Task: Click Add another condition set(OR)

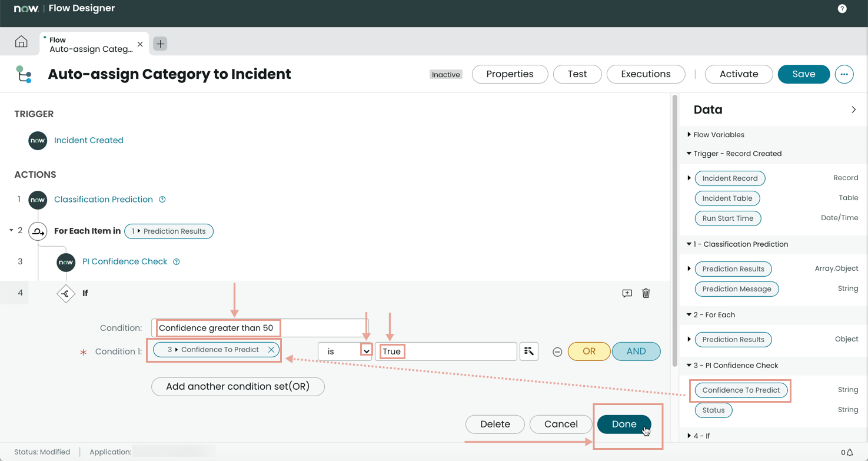Action: (x=238, y=387)
